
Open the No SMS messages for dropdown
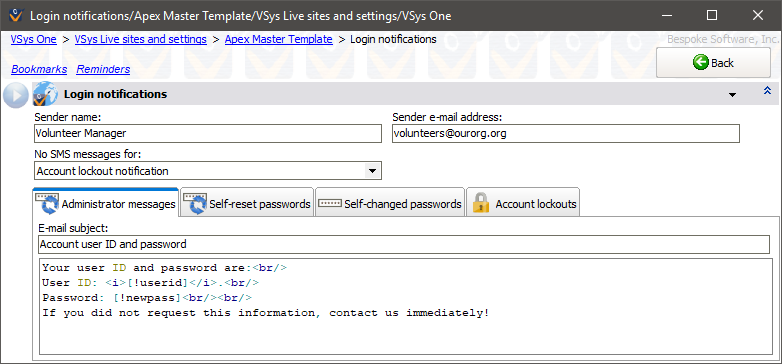pyautogui.click(x=372, y=171)
